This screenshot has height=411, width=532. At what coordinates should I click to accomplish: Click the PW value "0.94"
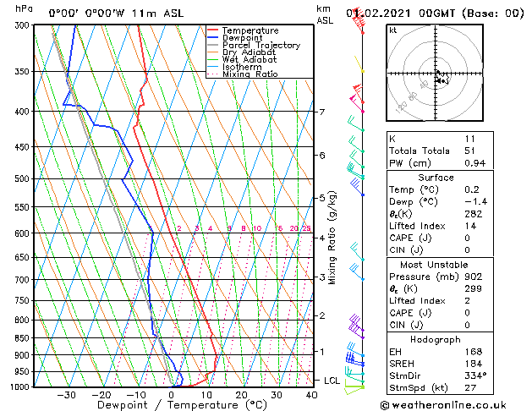point(475,163)
